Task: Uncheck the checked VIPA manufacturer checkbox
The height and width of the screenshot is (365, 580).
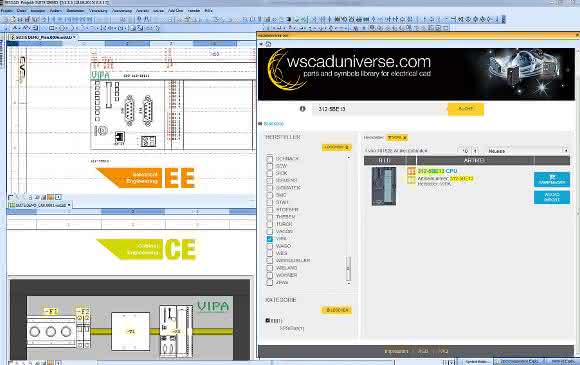Action: (270, 239)
